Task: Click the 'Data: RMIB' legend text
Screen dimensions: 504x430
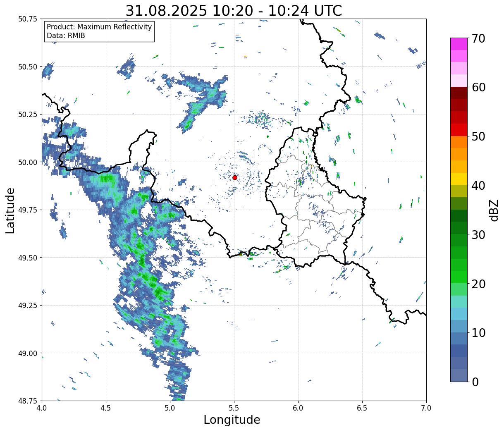Action: 66,36
